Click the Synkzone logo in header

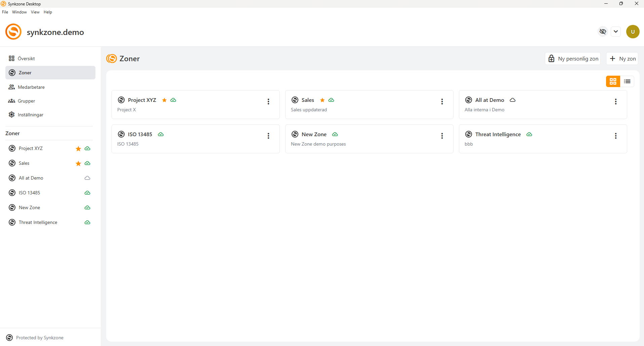pyautogui.click(x=13, y=32)
